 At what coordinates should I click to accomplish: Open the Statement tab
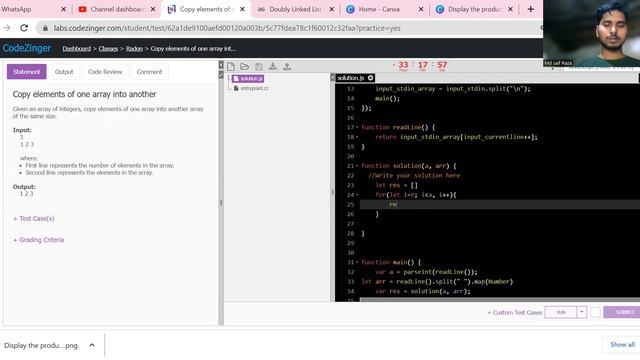click(x=27, y=72)
